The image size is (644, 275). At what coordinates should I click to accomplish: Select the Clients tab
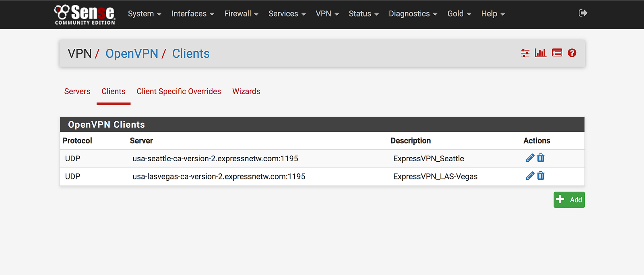click(114, 92)
